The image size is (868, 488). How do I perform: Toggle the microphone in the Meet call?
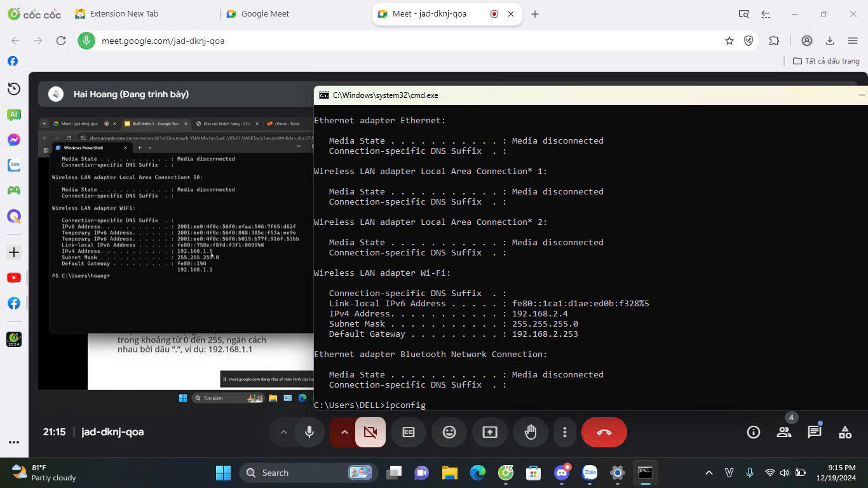(309, 432)
